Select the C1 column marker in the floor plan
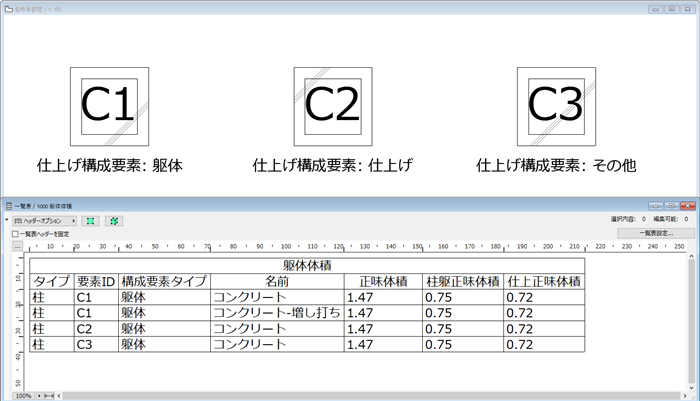This screenshot has height=401, width=700. [109, 106]
